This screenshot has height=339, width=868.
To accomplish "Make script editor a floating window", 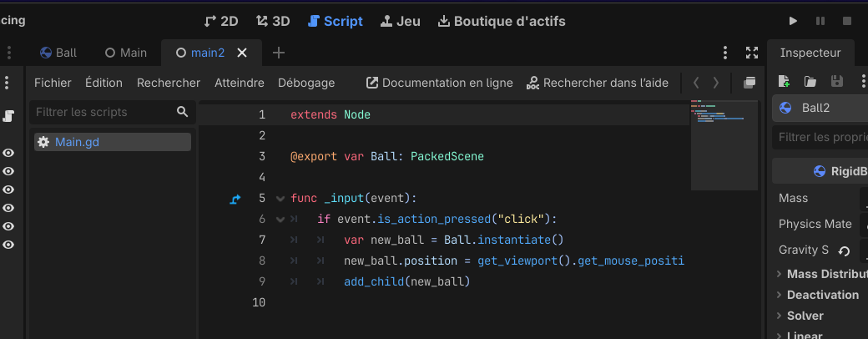I will pos(749,83).
